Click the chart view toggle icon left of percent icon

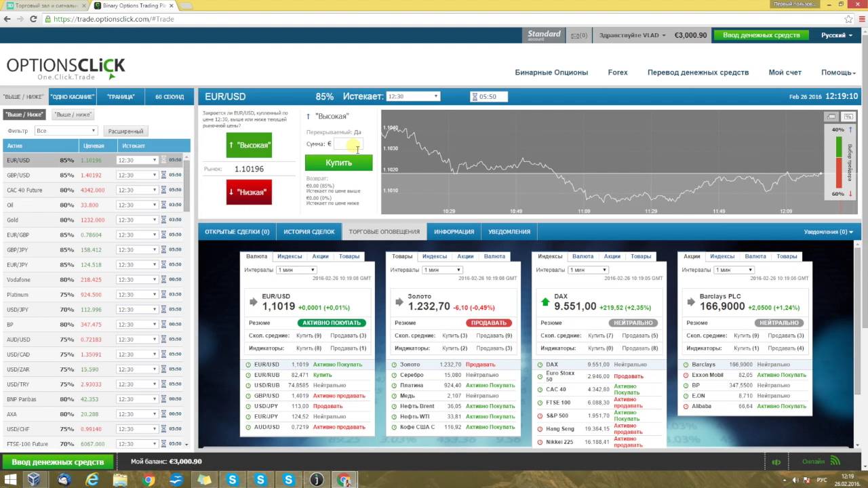[832, 117]
